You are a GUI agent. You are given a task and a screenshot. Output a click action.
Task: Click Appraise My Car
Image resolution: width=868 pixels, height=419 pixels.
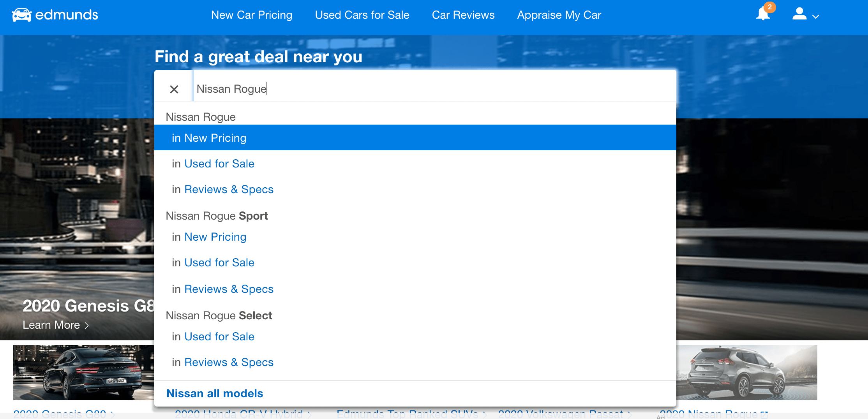[559, 15]
